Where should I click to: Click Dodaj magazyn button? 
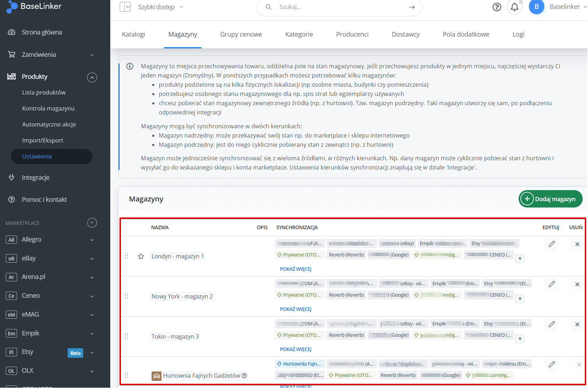pyautogui.click(x=551, y=199)
